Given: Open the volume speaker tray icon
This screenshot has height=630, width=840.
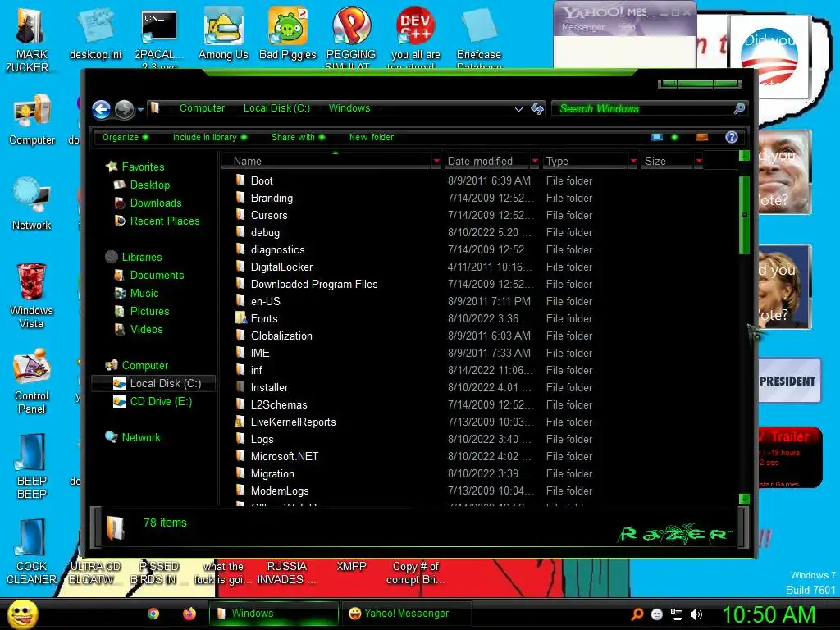Looking at the screenshot, I should 696,614.
